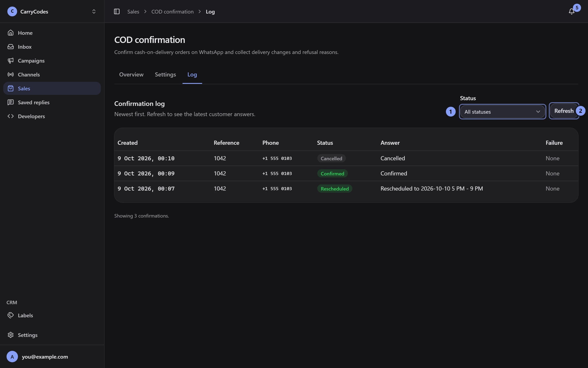Click the Log breadcrumb item
The width and height of the screenshot is (588, 368).
(210, 11)
